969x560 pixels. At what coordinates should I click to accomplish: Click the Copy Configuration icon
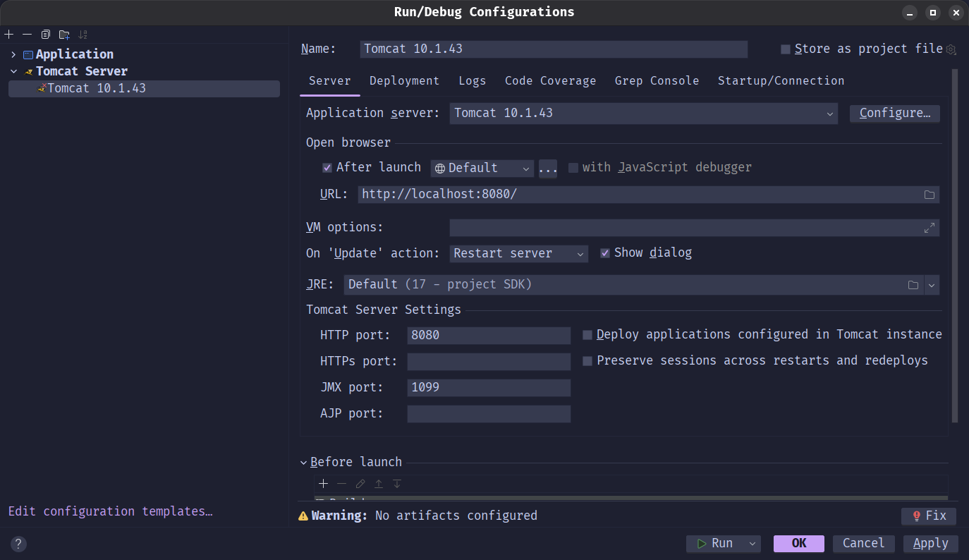pos(46,35)
